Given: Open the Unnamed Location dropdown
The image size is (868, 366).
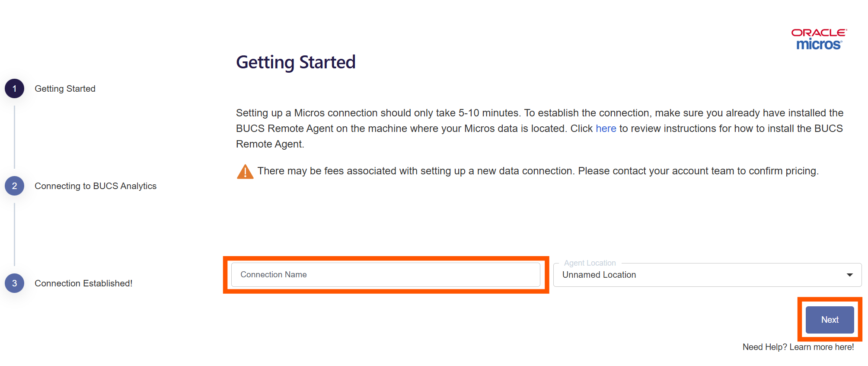Looking at the screenshot, I should click(x=707, y=275).
